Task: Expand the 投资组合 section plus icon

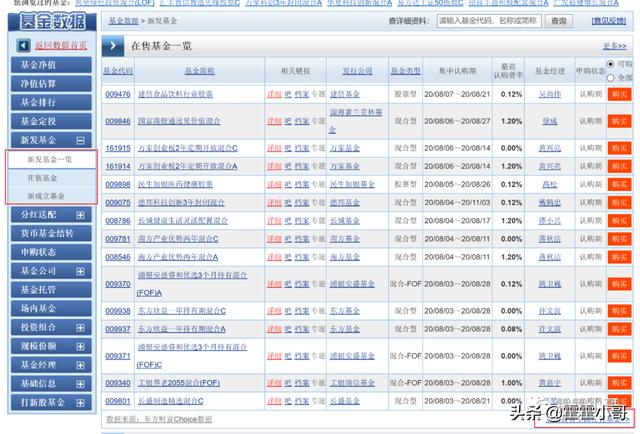Action: tap(80, 328)
